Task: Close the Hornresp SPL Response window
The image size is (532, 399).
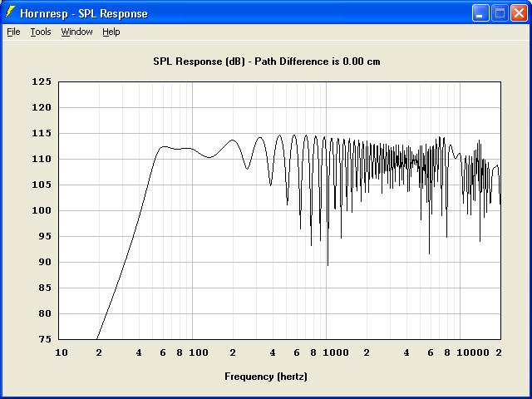Action: pos(519,13)
